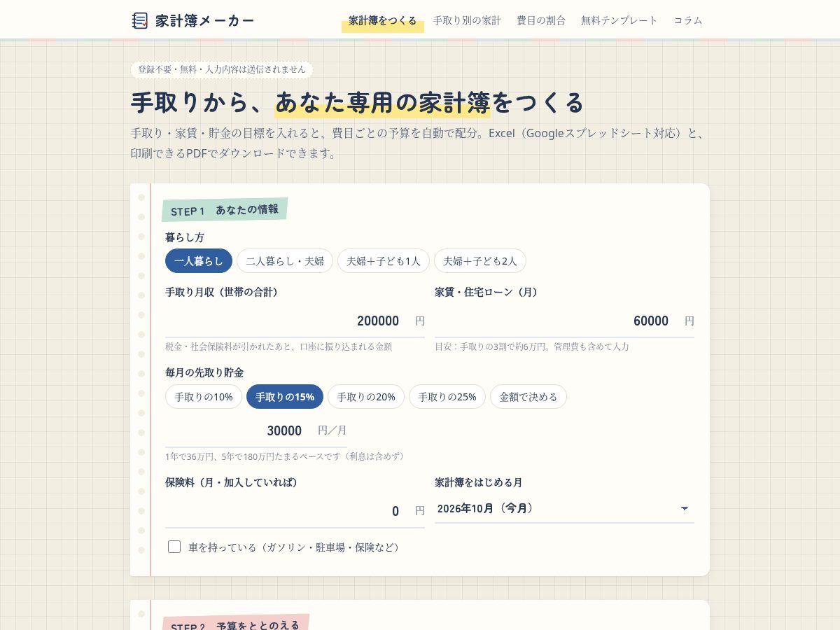Select the 一人暮らし lifestyle option

pyautogui.click(x=199, y=261)
